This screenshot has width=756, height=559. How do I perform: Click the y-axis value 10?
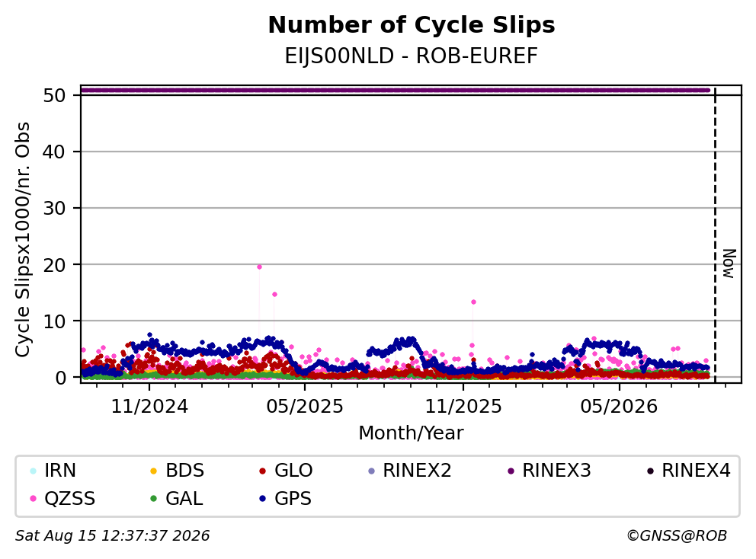point(54,321)
